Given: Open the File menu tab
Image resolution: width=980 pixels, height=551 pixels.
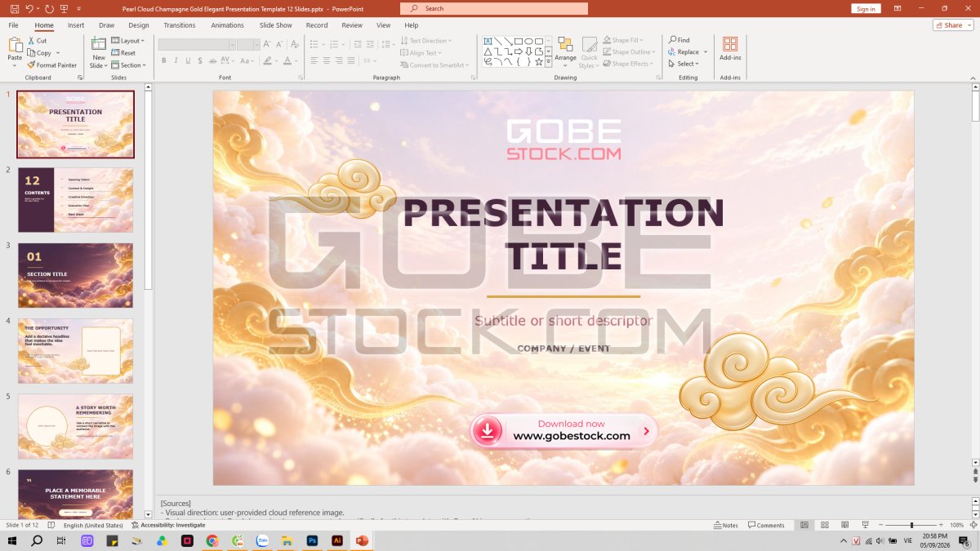Looking at the screenshot, I should (14, 25).
